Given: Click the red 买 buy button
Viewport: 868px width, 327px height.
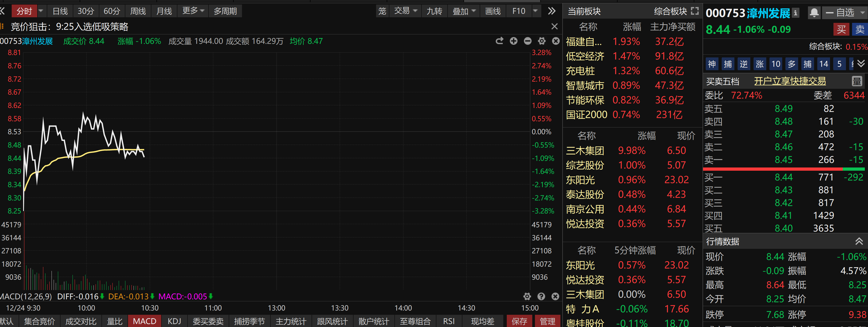Looking at the screenshot, I should [x=841, y=29].
